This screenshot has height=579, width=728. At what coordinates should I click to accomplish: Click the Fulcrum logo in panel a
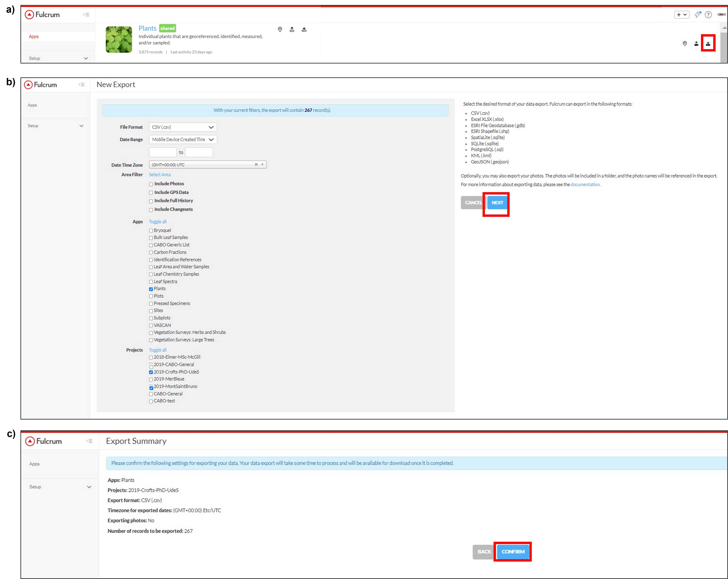43,15
